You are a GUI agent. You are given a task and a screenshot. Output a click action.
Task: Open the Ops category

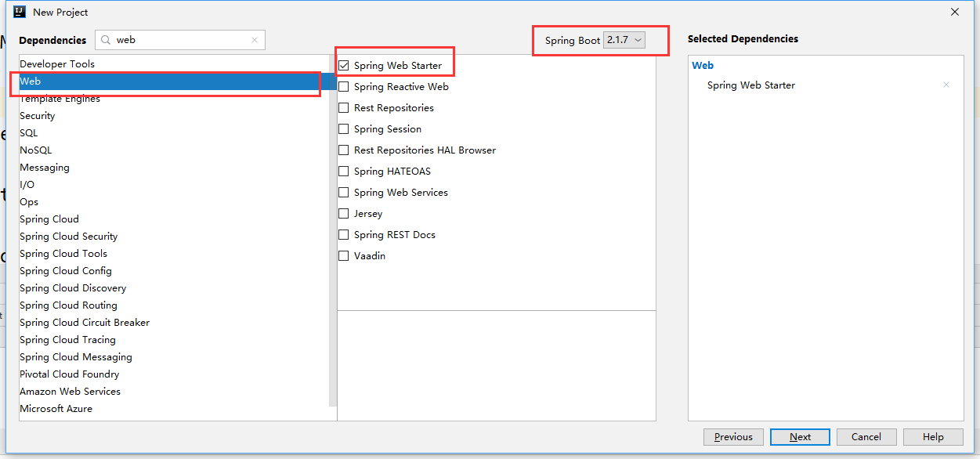[x=175, y=202]
